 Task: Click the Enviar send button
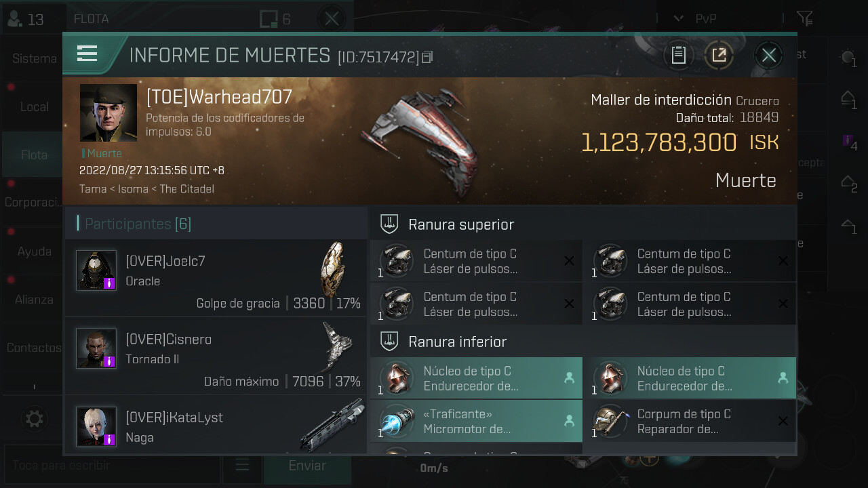[307, 466]
